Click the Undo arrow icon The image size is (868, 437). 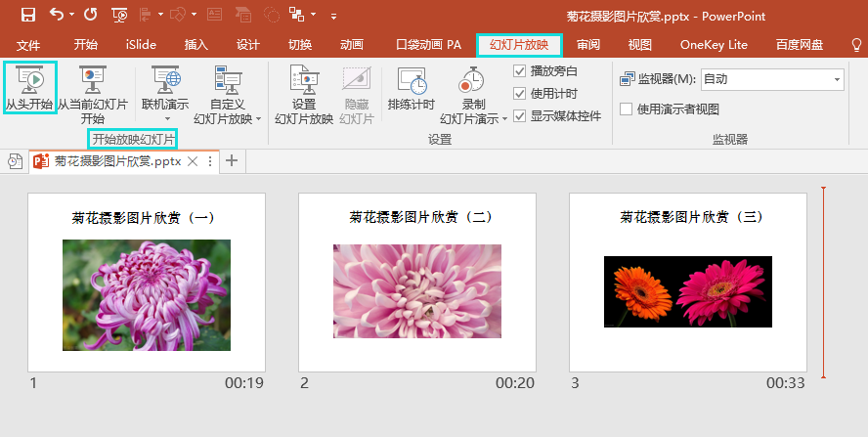pyautogui.click(x=57, y=15)
